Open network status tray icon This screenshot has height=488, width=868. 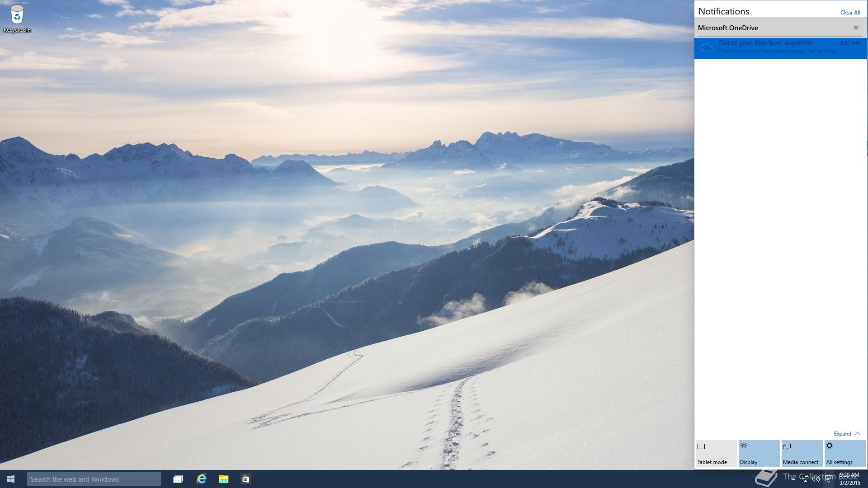click(x=805, y=479)
